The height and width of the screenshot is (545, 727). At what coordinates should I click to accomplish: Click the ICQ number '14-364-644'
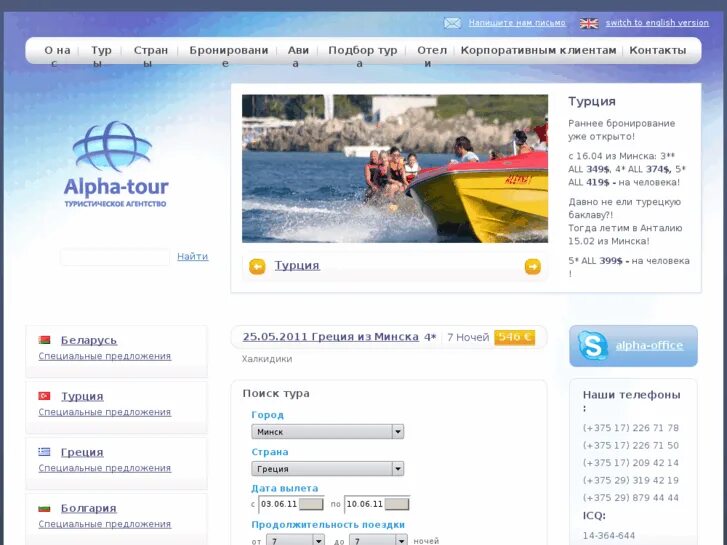609,536
